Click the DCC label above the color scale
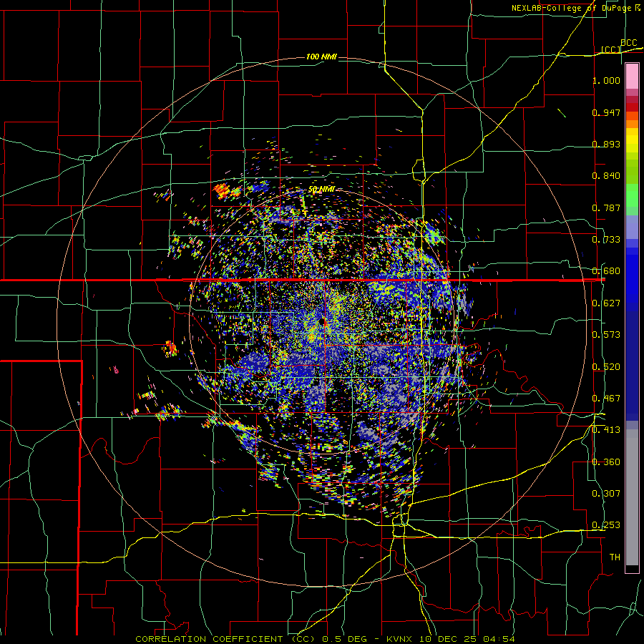 pos(628,42)
